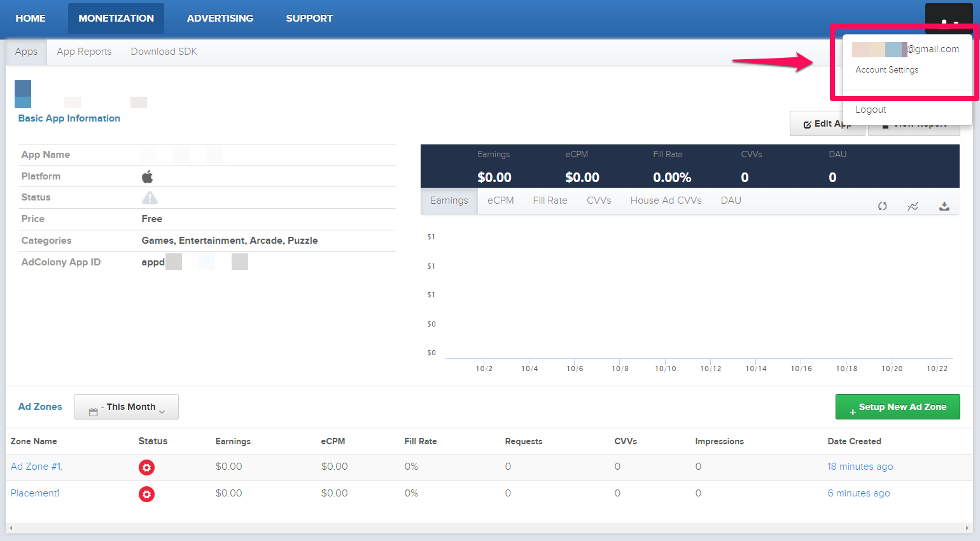Click Logout in the user menu
The width and height of the screenshot is (980, 541).
pos(871,109)
